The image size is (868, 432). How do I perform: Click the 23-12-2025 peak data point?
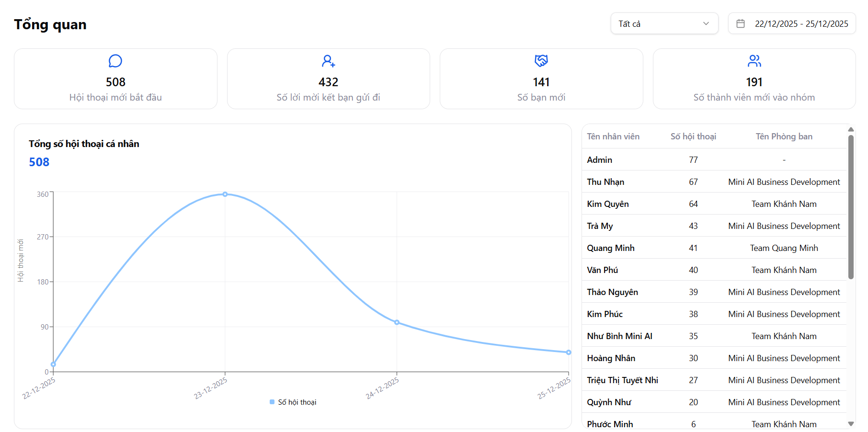225,194
